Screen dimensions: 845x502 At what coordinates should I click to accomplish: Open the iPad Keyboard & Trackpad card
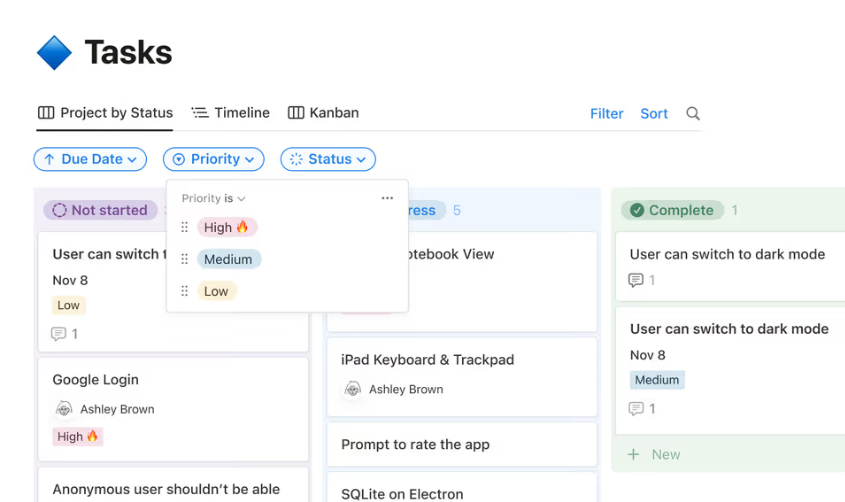pos(462,376)
